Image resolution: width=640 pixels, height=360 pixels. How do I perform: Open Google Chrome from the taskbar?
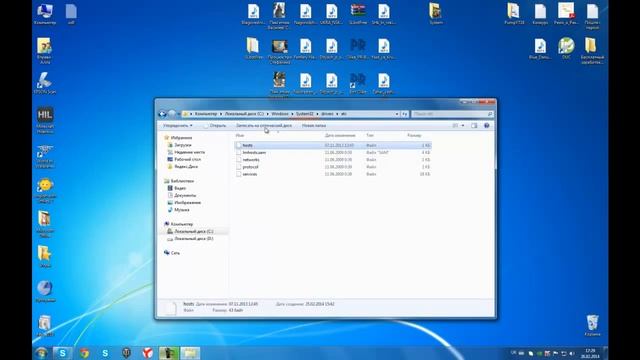pos(84,353)
